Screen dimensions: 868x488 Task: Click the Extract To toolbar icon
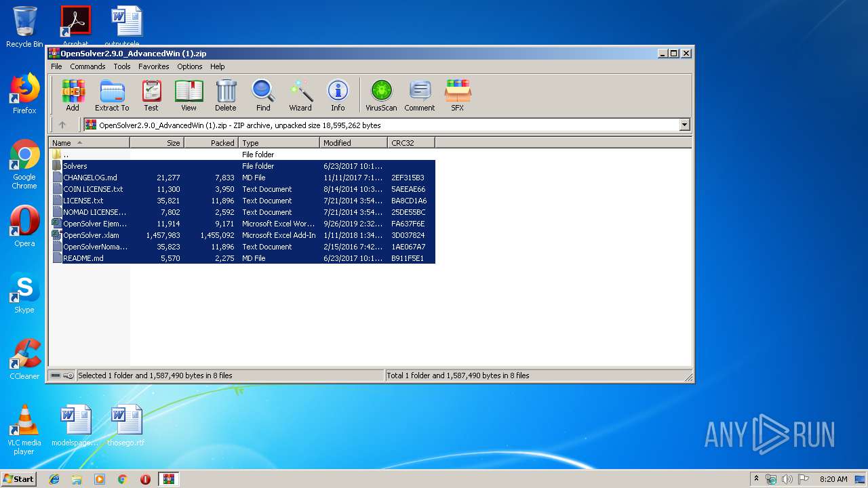(x=112, y=96)
